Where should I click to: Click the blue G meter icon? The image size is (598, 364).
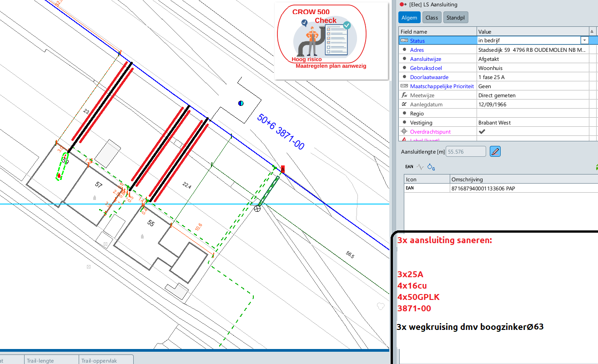tap(431, 167)
